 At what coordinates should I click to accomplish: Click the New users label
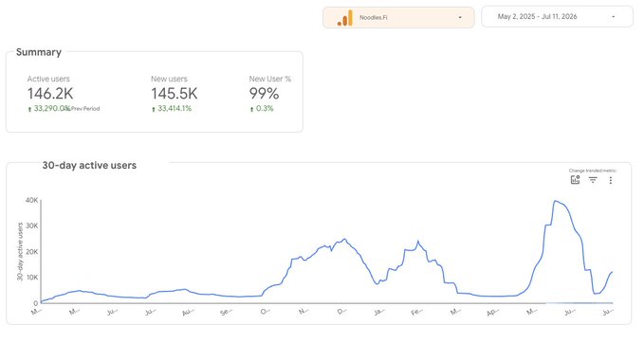[x=169, y=79]
